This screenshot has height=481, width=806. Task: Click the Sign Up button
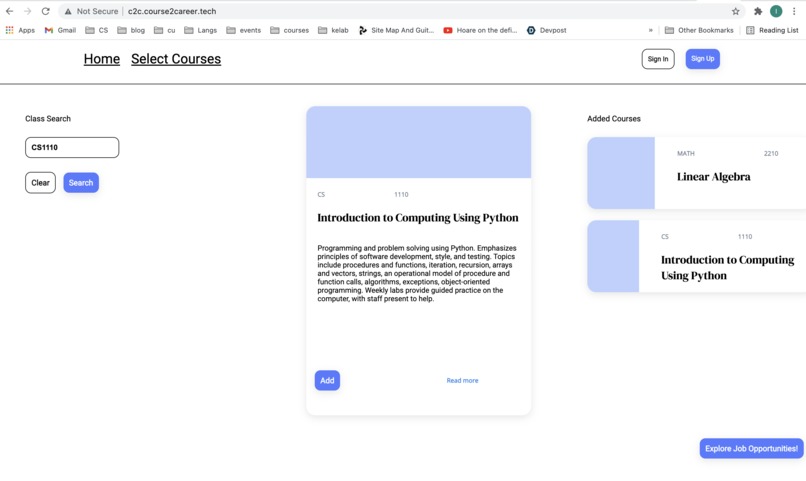pos(703,59)
